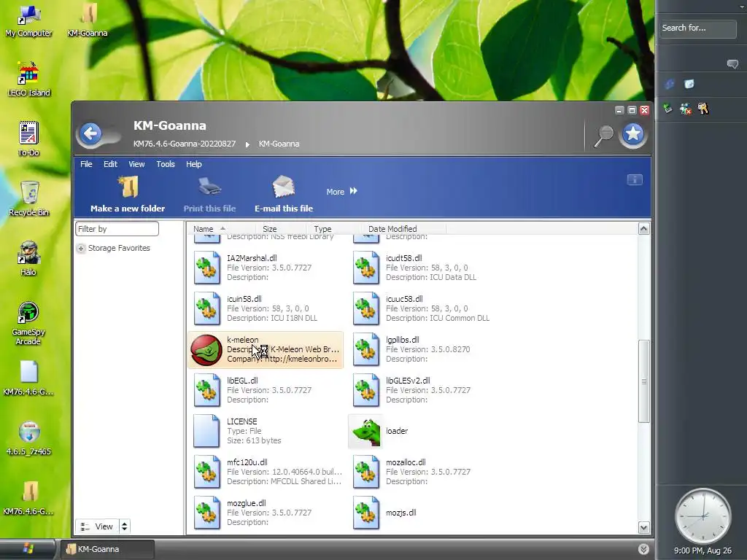Select the LEGO Island desktop shortcut

point(28,79)
